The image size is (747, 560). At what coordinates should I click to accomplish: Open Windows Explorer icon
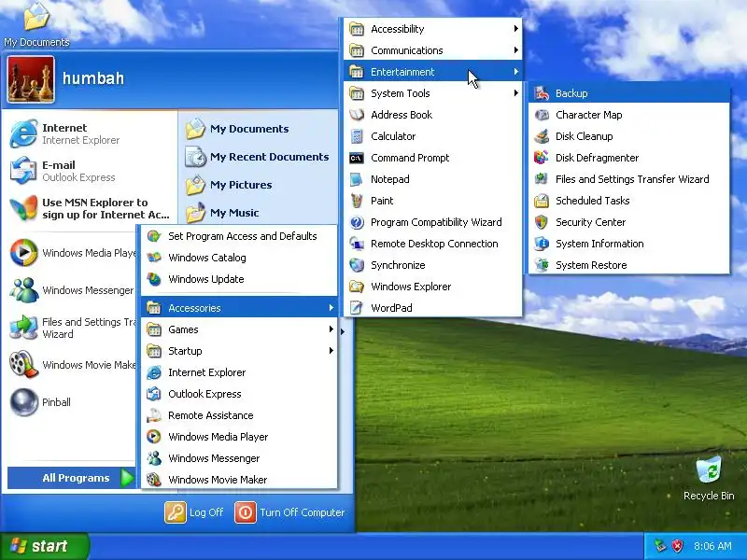point(357,287)
